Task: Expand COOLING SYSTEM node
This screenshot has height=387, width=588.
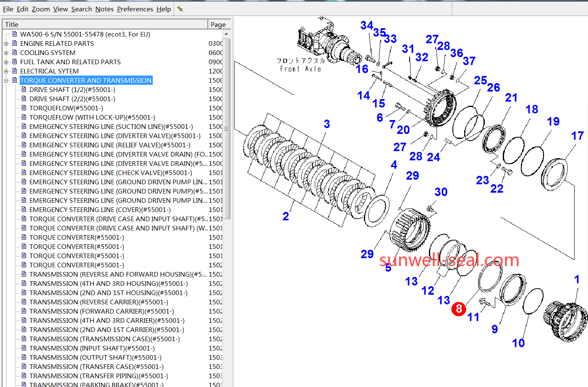Action: pyautogui.click(x=6, y=52)
